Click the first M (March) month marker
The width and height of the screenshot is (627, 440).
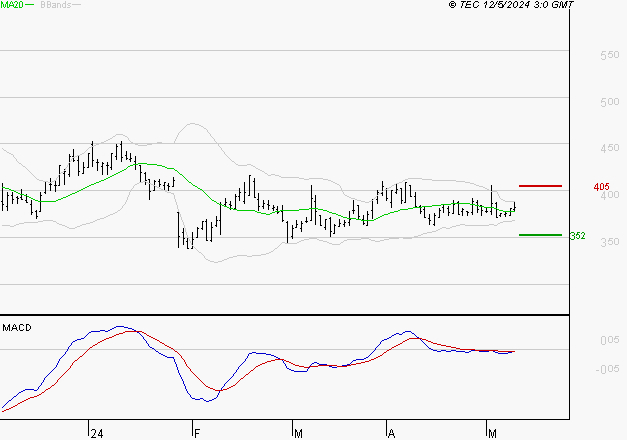click(298, 434)
